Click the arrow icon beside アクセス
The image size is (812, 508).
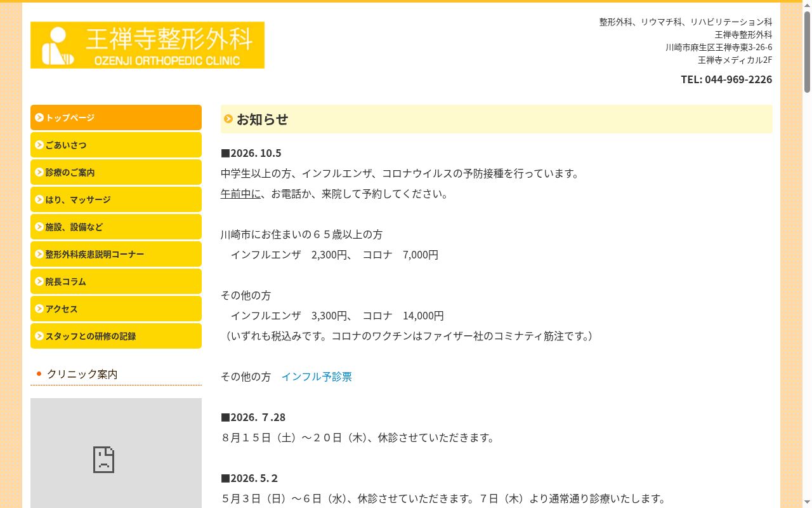[x=39, y=309]
